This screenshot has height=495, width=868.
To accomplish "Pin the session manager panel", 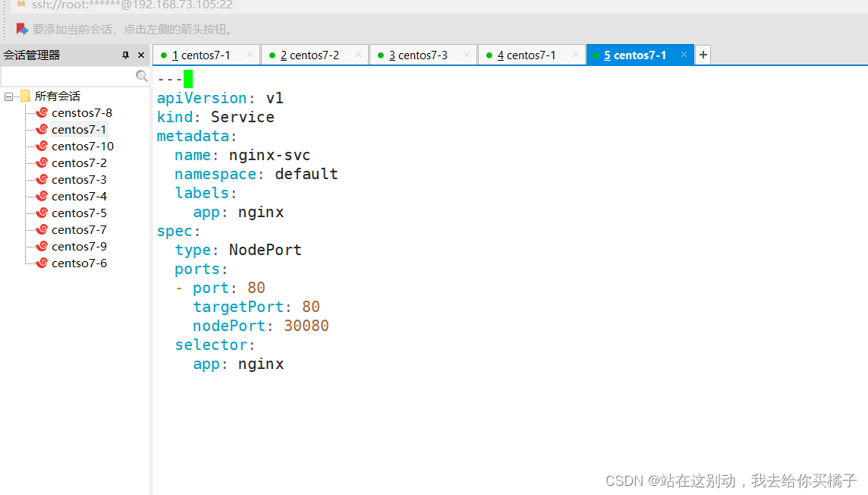I will [x=126, y=55].
